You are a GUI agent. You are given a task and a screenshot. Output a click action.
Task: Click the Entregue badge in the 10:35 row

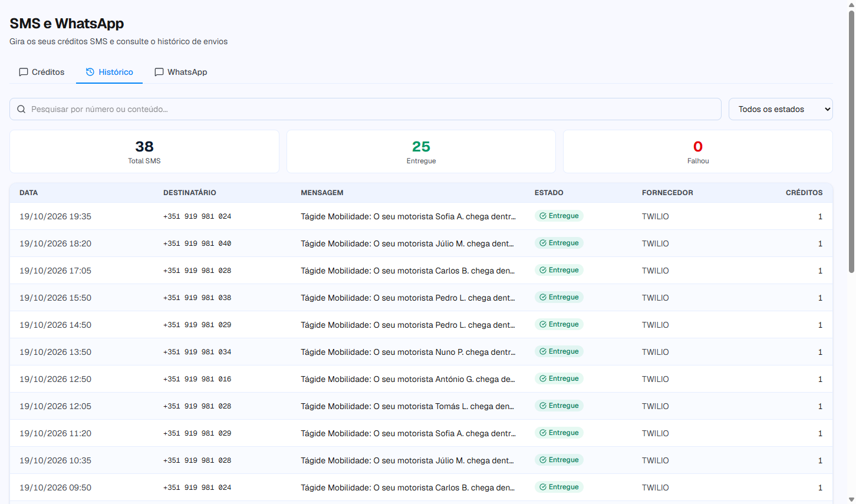point(559,460)
